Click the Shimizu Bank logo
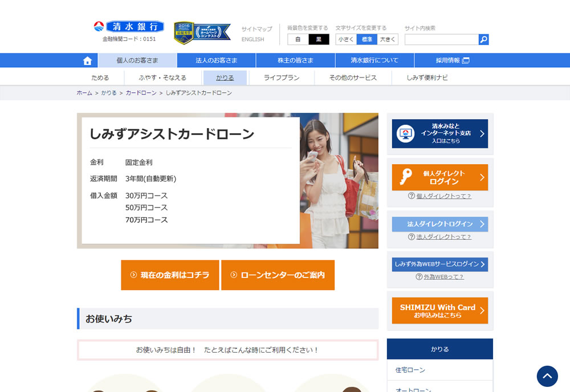The width and height of the screenshot is (570, 392). click(129, 27)
